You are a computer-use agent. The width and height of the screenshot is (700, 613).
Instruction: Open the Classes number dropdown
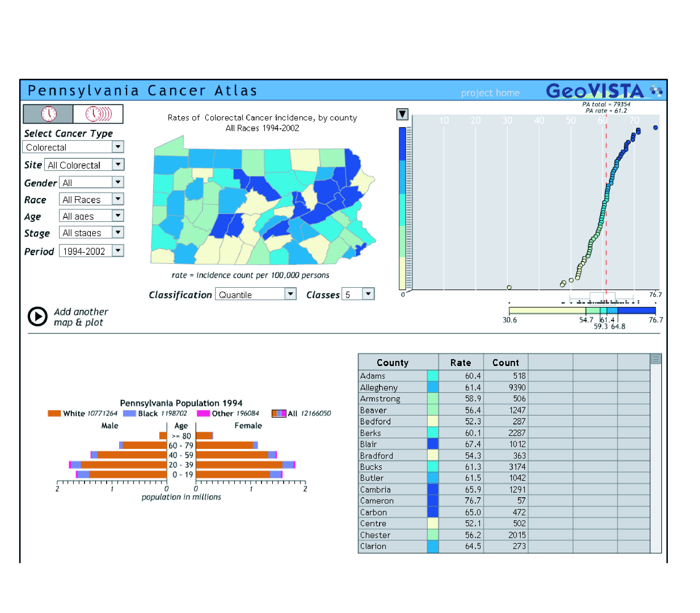pyautogui.click(x=358, y=294)
